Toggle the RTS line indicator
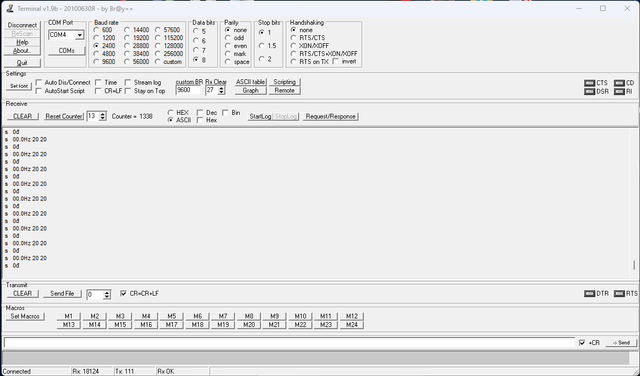Viewport: 640px width, 376px height. 619,294
